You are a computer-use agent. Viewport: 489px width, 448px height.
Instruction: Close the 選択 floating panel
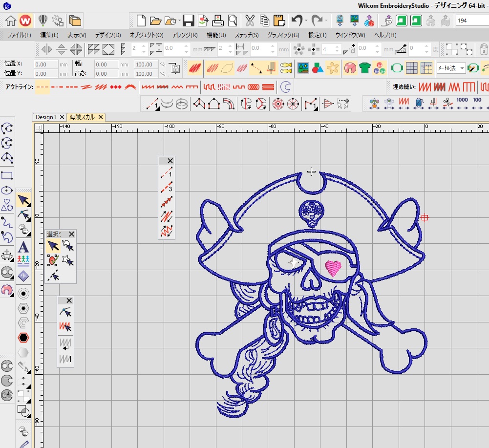point(71,234)
